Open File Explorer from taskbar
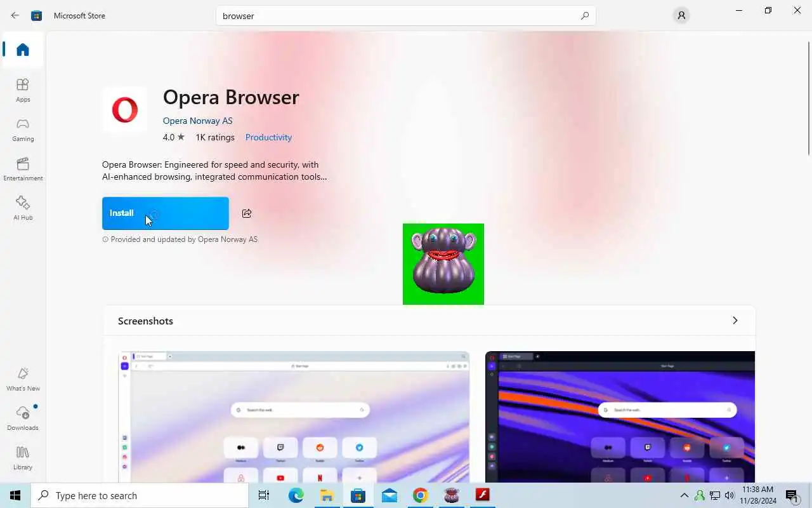The image size is (812, 508). (x=327, y=495)
